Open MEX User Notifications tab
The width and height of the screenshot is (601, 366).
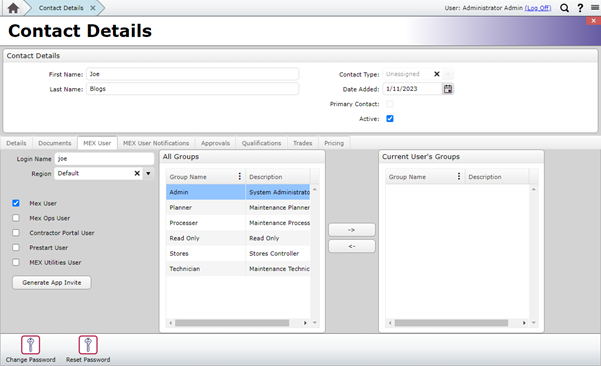click(x=156, y=143)
